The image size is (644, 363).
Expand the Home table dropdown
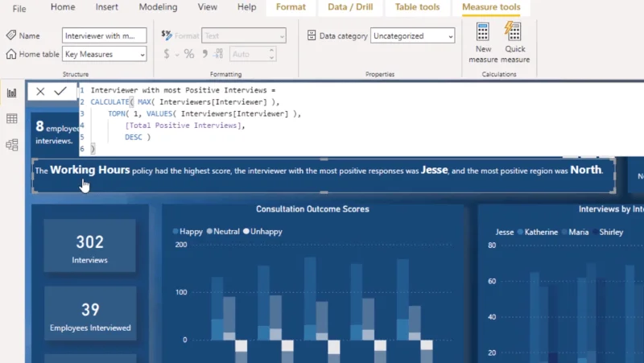tap(105, 54)
